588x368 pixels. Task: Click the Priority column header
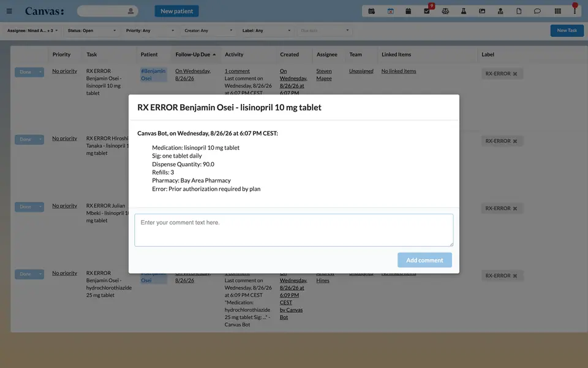pyautogui.click(x=61, y=55)
